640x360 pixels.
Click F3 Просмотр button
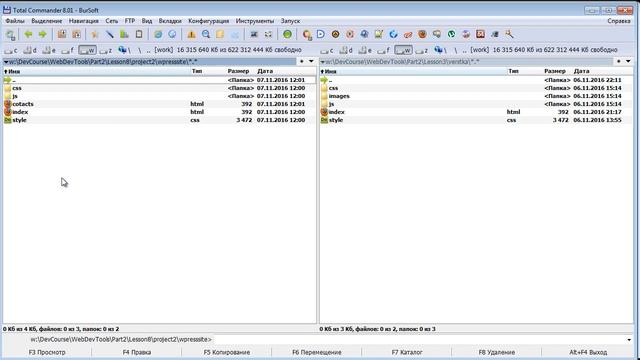click(47, 352)
